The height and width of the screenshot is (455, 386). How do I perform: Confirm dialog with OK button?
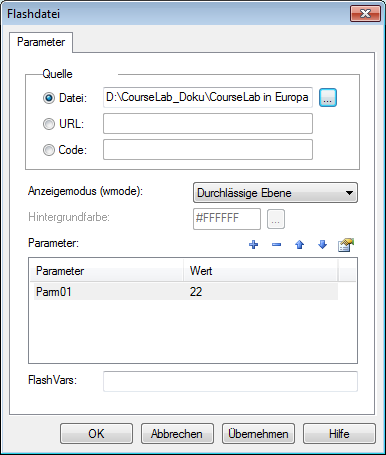96,434
